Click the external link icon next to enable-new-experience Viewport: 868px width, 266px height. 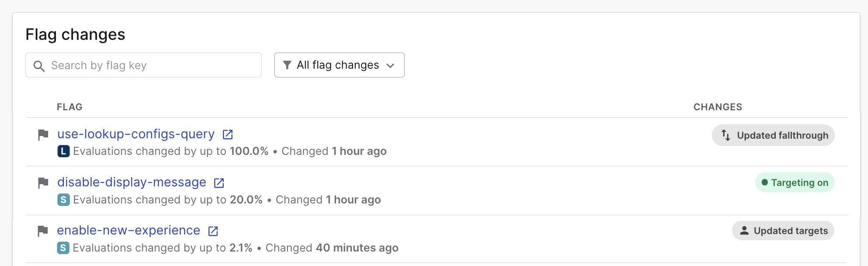[x=213, y=231]
